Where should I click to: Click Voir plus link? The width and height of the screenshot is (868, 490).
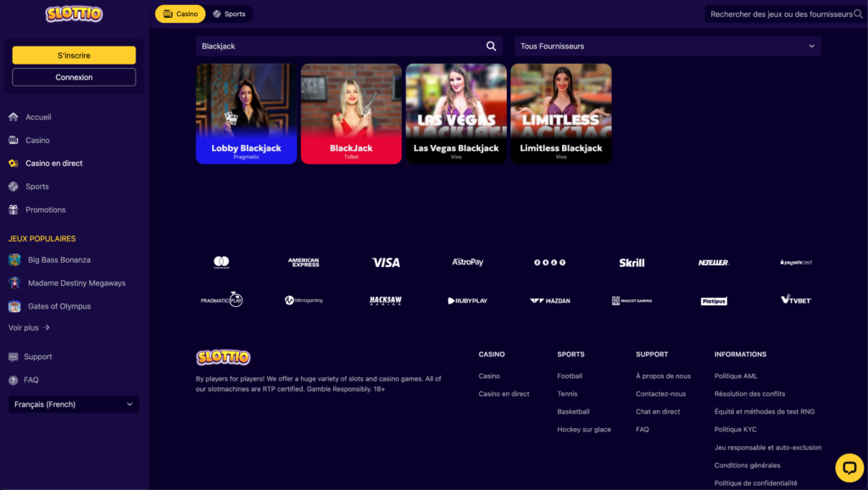[x=29, y=328]
